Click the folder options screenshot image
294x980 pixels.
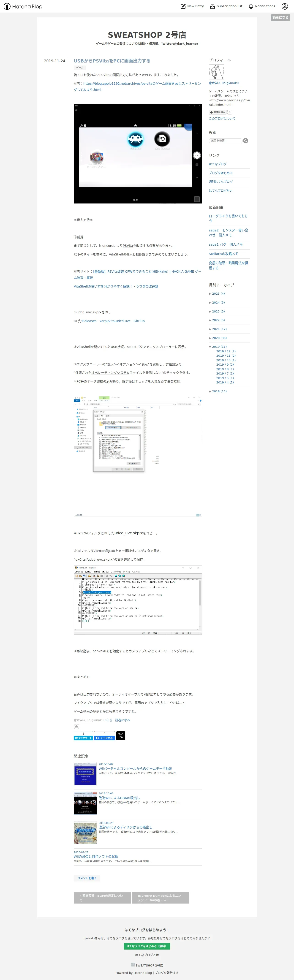(x=138, y=456)
